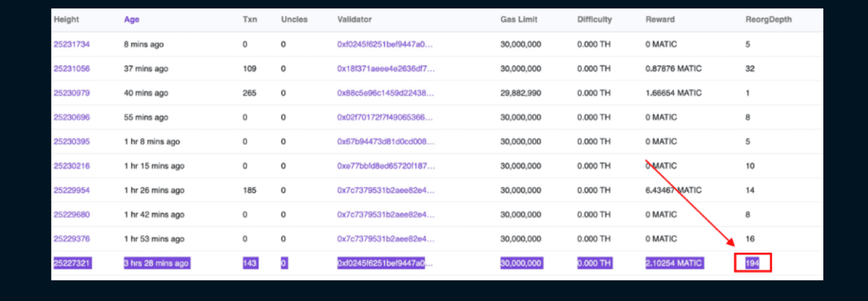Screen dimensions: 868x301
Task: Click the Gas Limit column header
Action: click(519, 20)
